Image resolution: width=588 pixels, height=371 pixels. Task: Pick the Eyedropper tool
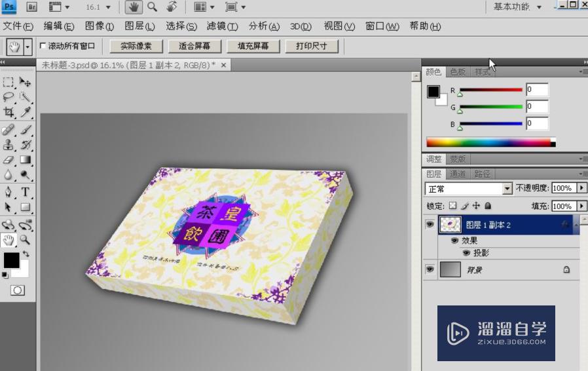(26, 112)
